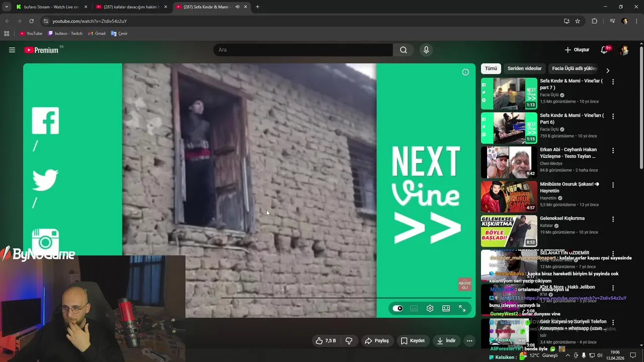The width and height of the screenshot is (644, 362).
Task: Open the Chrome tab search dropdown arrow
Action: coord(6,7)
